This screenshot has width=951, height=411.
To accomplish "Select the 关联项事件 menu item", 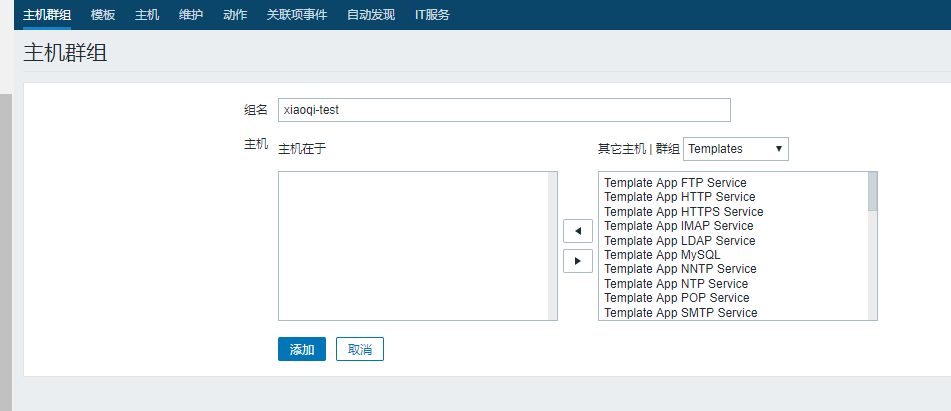I will [x=296, y=14].
